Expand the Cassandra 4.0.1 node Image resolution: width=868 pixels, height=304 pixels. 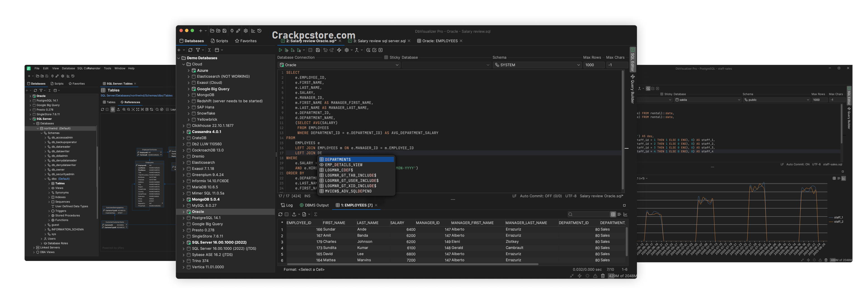[184, 132]
